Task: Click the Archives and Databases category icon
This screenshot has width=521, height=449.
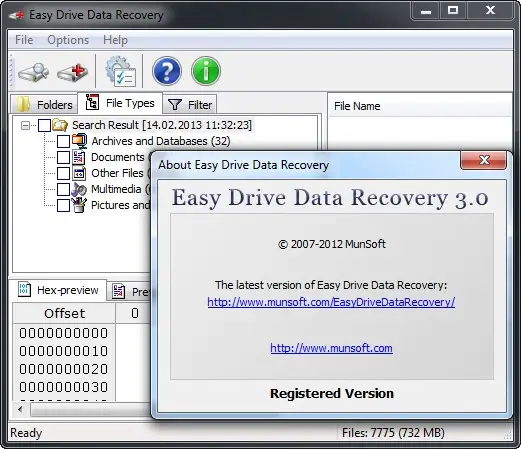Action: coord(80,141)
